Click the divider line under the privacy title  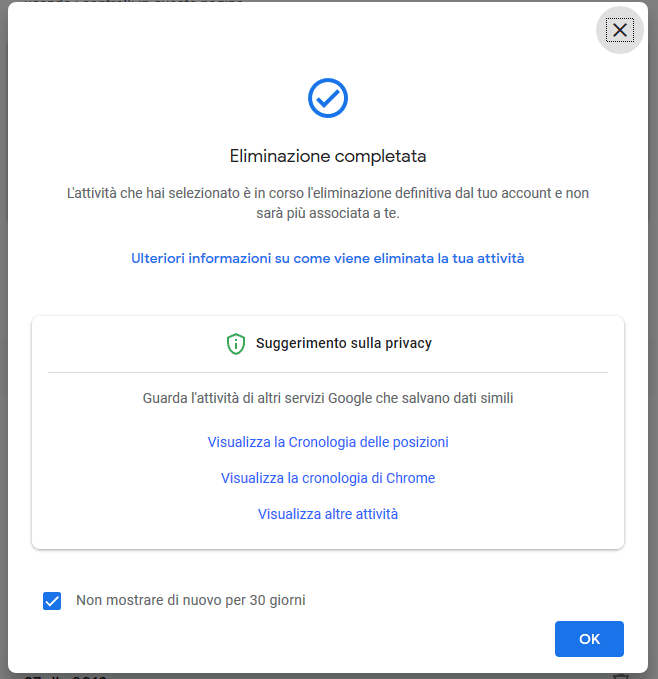pos(327,372)
